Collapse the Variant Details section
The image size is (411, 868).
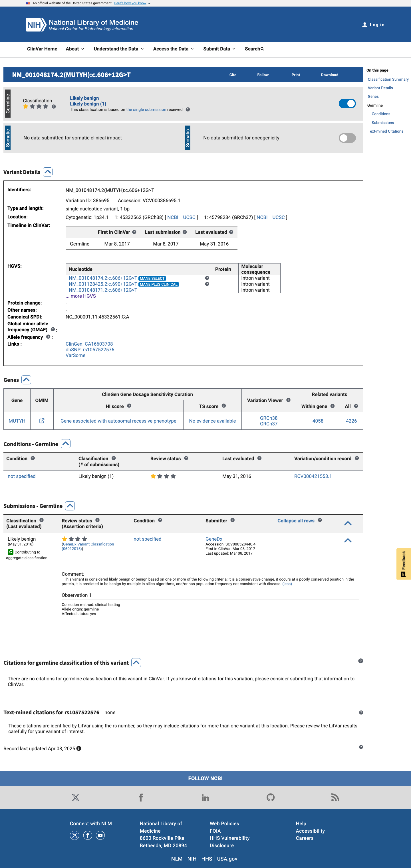[48, 172]
